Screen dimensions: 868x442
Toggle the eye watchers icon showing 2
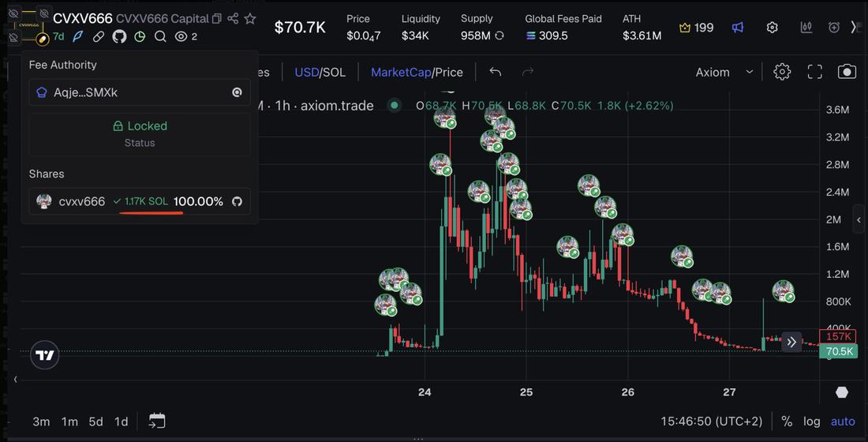(x=181, y=36)
